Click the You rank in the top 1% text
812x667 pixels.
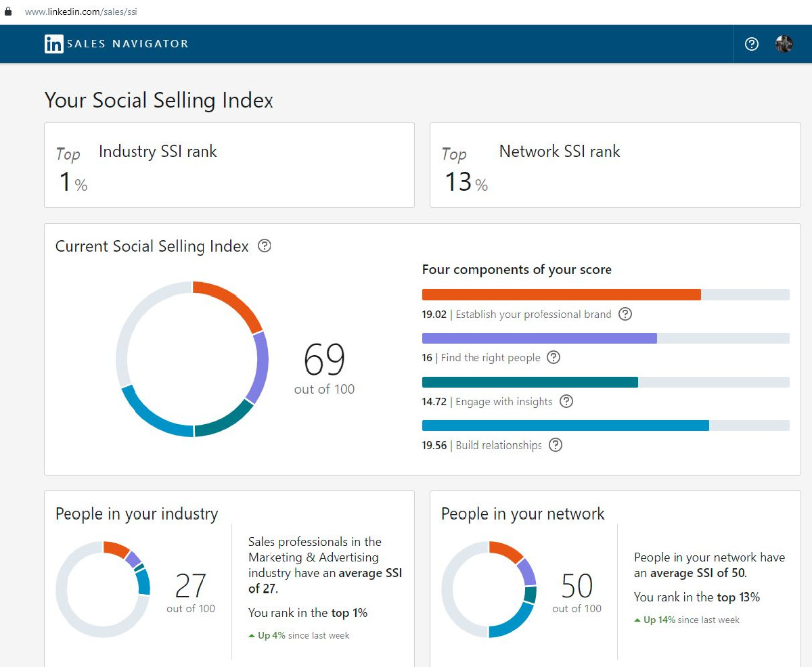click(x=308, y=613)
